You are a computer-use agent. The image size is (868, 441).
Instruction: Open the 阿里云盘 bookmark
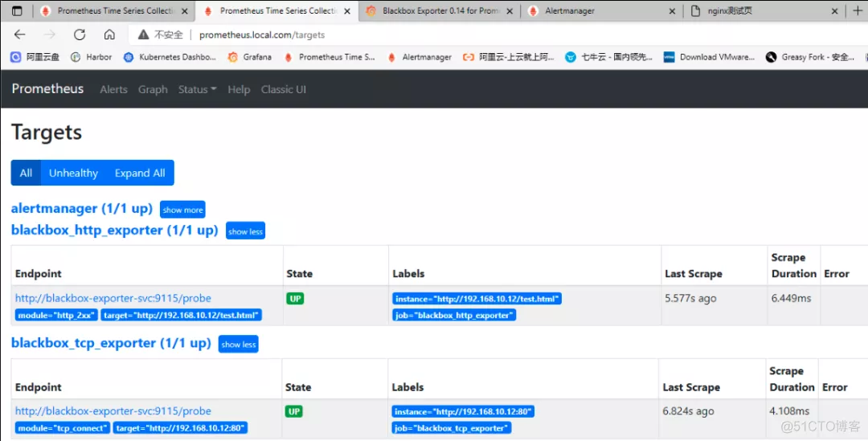35,57
